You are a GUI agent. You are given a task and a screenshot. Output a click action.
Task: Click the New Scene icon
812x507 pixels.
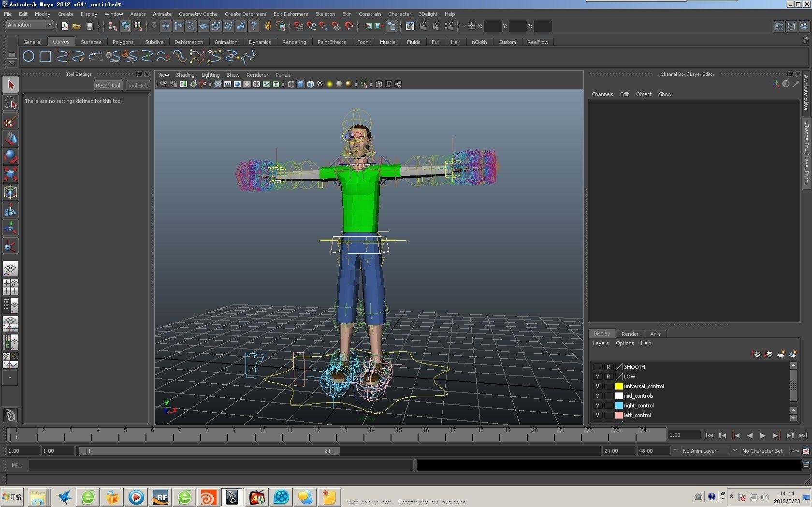[65, 26]
